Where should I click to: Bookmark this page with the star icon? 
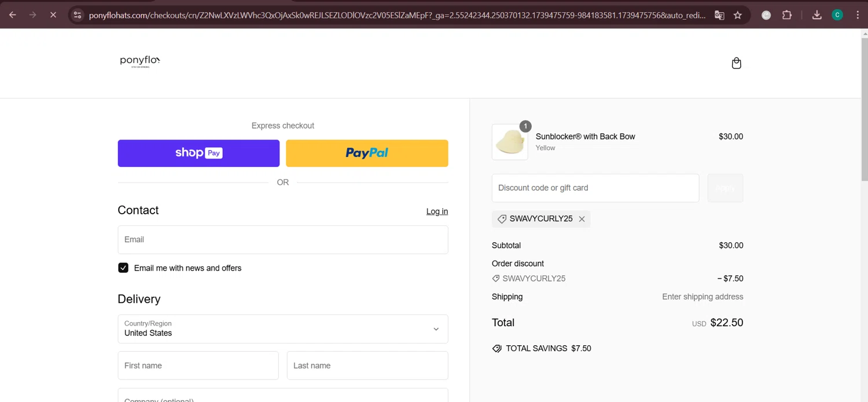coord(737,15)
